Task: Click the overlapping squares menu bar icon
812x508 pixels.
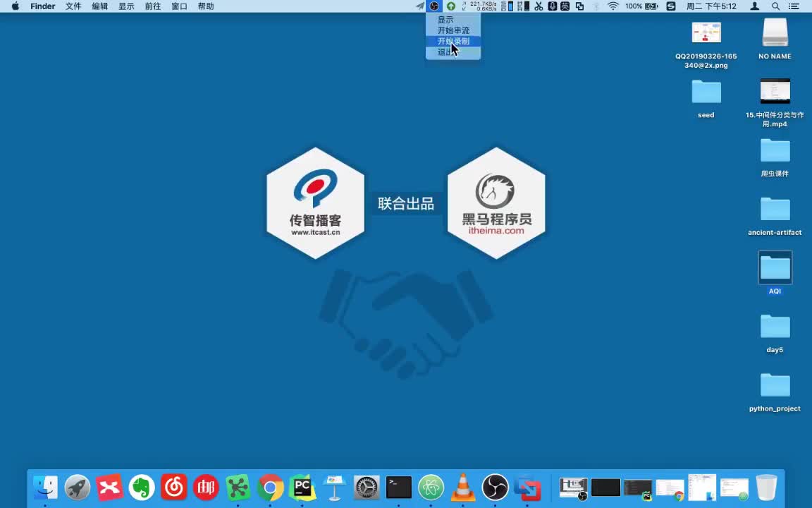Action: click(x=579, y=6)
